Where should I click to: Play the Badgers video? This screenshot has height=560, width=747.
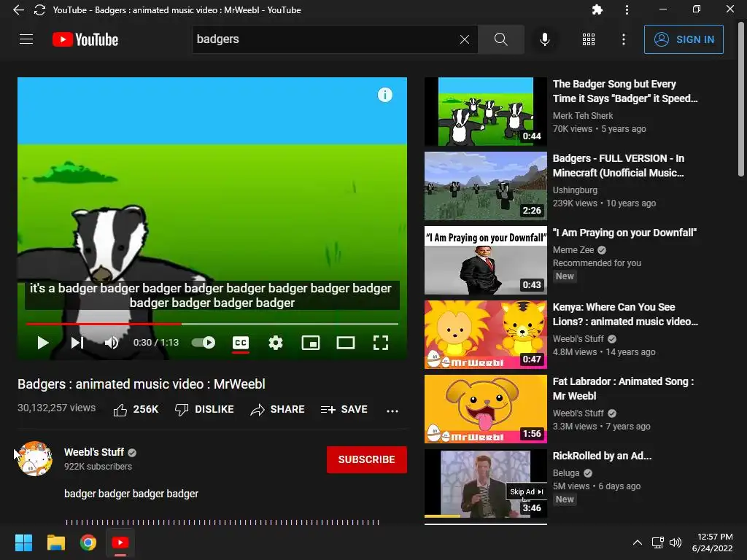(43, 343)
